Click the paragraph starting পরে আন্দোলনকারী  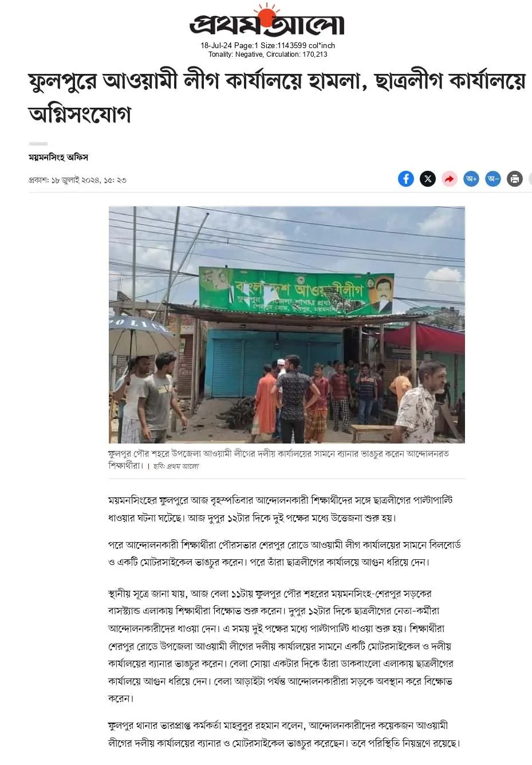click(x=285, y=553)
